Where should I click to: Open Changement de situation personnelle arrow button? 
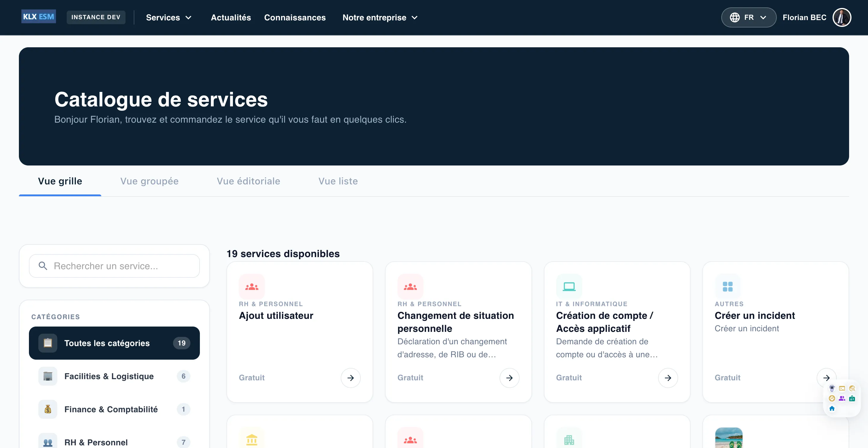point(509,378)
